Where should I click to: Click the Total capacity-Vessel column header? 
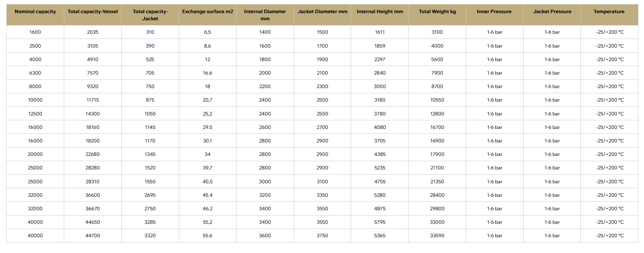click(x=93, y=12)
